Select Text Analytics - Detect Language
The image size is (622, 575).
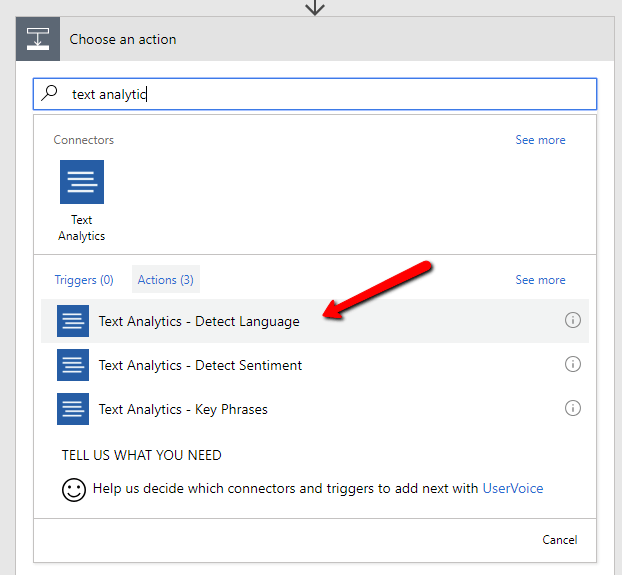[x=199, y=321]
